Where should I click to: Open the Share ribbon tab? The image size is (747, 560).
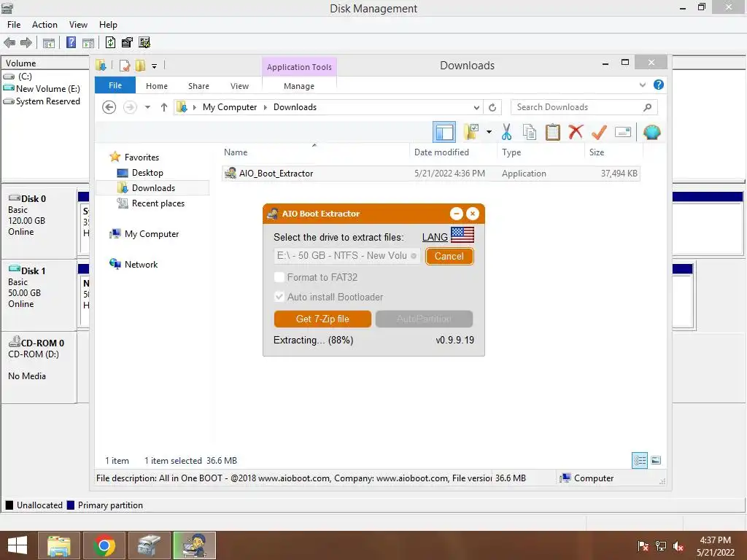[x=198, y=86]
